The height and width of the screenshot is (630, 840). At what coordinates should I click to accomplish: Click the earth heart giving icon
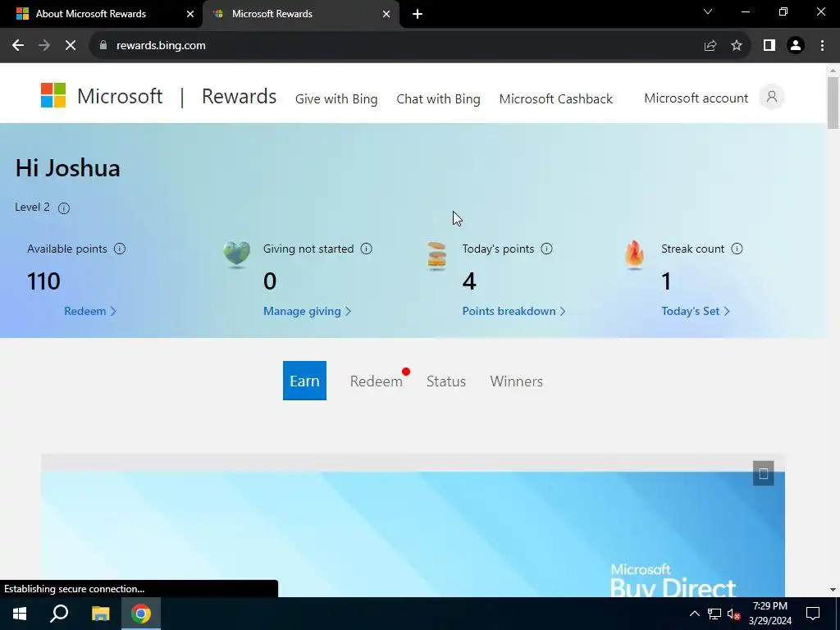point(237,254)
